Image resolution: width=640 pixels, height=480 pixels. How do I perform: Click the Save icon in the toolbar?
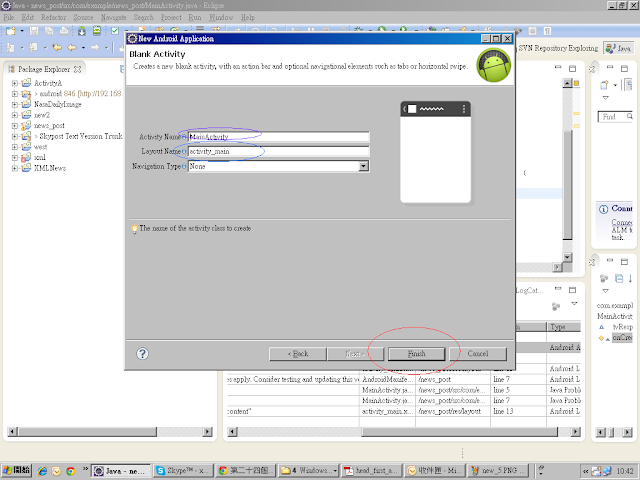pos(34,31)
